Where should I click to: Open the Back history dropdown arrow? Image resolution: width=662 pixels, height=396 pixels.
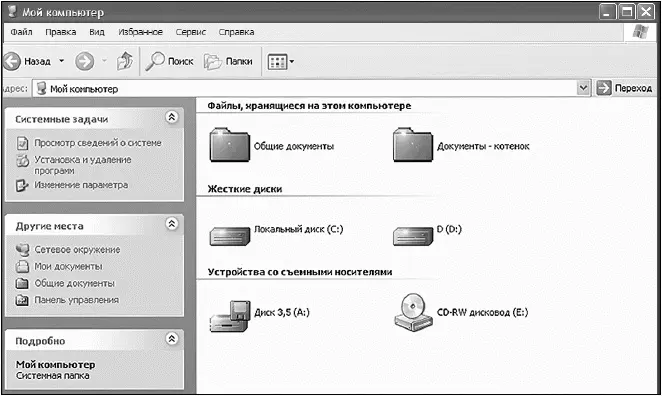click(x=62, y=61)
